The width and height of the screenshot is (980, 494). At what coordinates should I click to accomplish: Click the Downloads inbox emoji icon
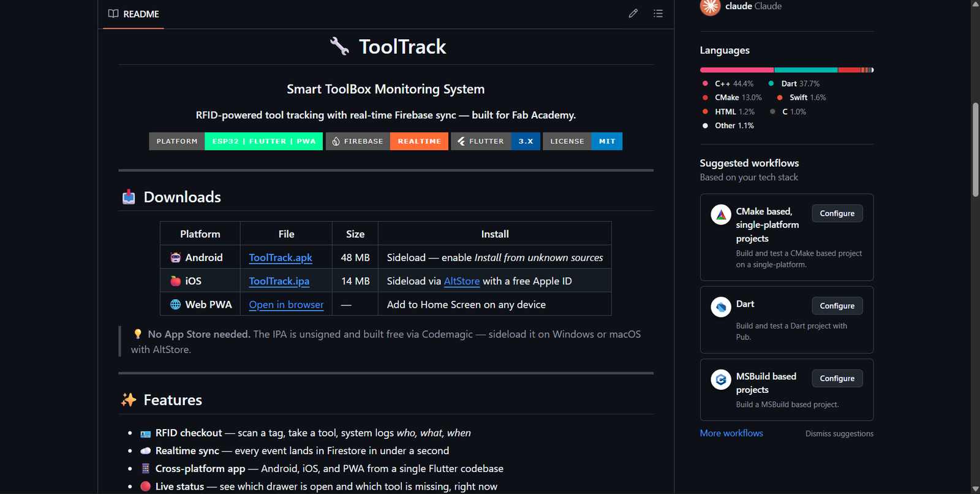[129, 197]
